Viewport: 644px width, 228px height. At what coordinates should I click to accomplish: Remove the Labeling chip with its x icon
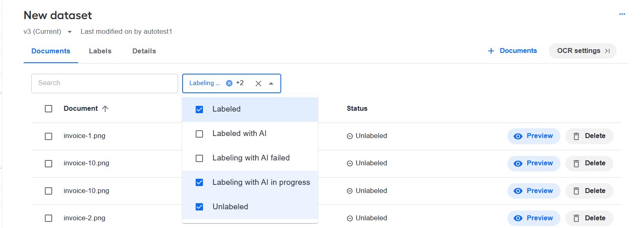(x=229, y=83)
